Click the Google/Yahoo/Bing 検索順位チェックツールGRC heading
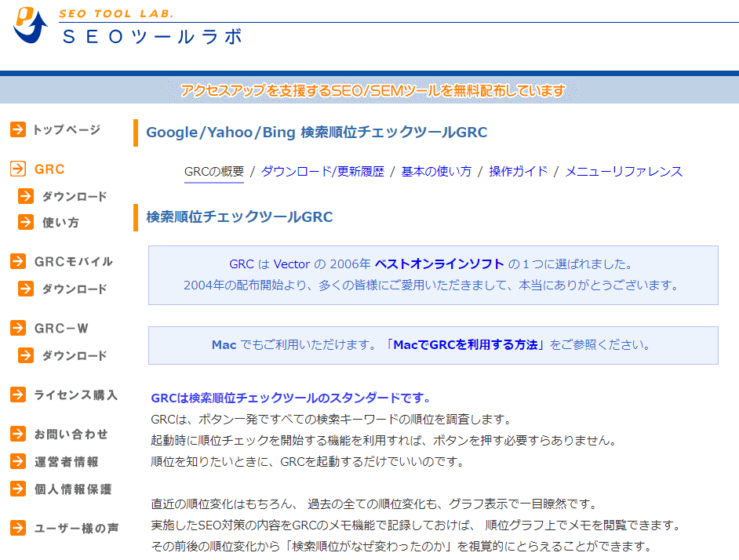This screenshot has height=560, width=739. coord(317,133)
